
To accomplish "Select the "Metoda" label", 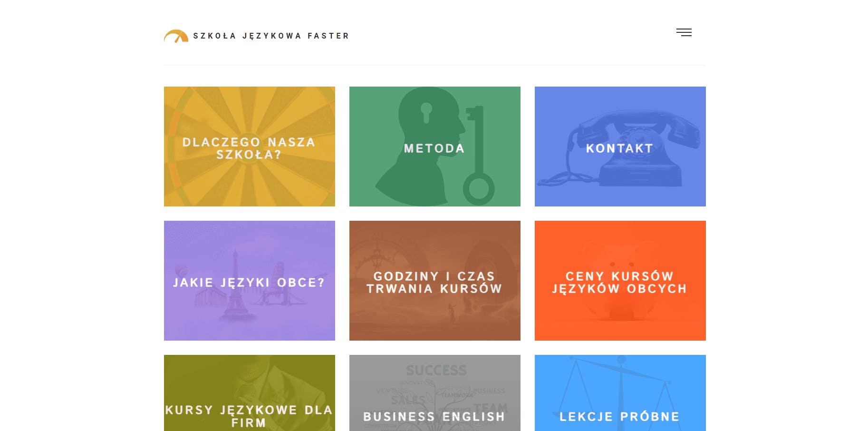I will (434, 148).
